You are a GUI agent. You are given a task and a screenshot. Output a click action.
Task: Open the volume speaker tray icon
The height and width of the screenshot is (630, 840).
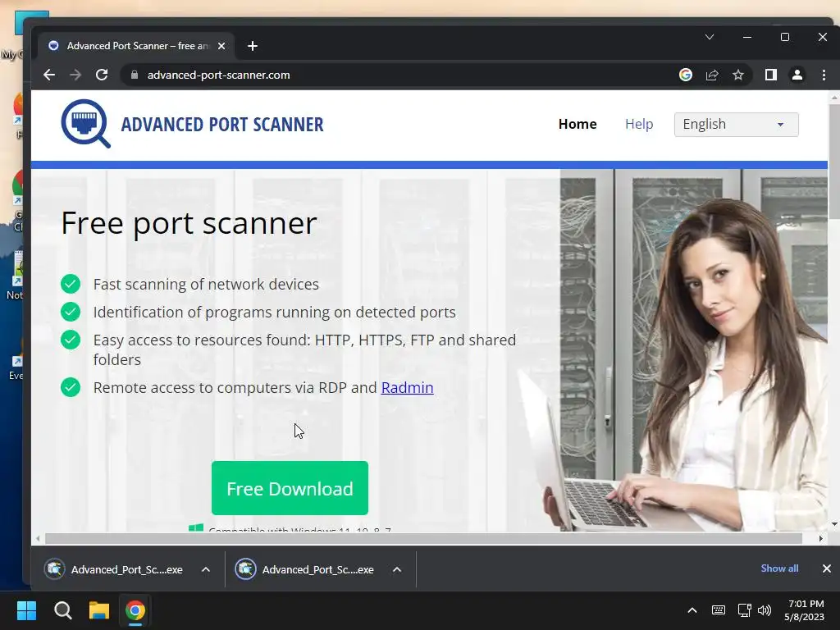(765, 610)
